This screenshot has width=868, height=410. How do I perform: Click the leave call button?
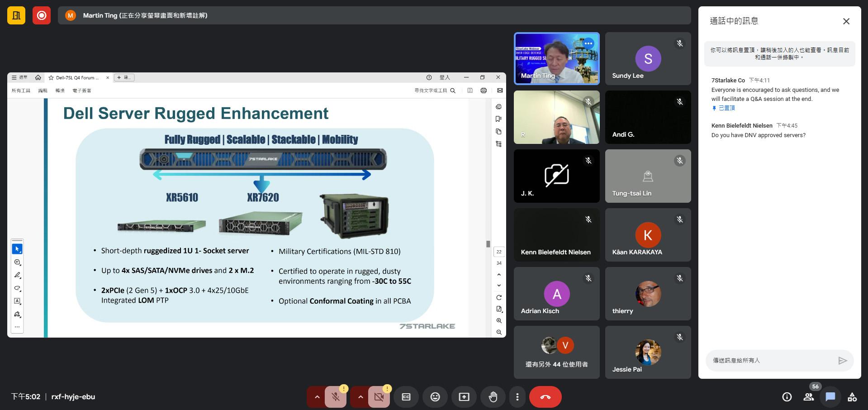(x=545, y=397)
